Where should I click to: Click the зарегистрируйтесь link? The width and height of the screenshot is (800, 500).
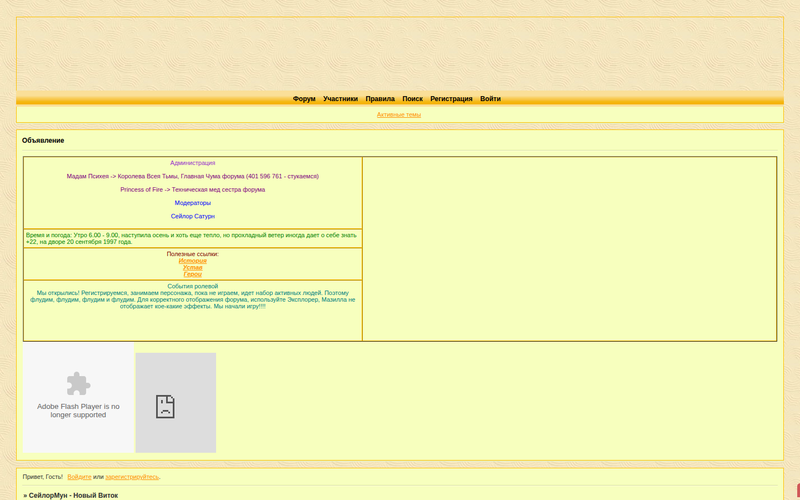tap(132, 477)
